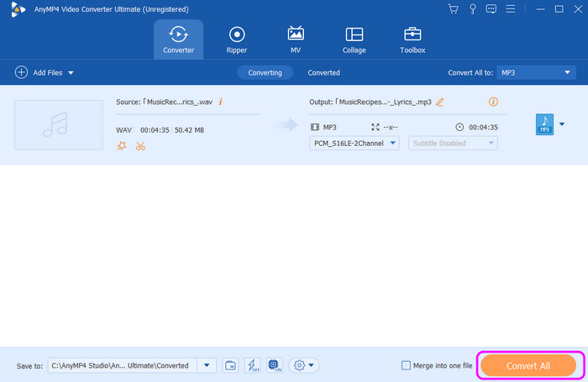Maximize the AnyMP4 window
588x382 pixels.
click(x=559, y=9)
